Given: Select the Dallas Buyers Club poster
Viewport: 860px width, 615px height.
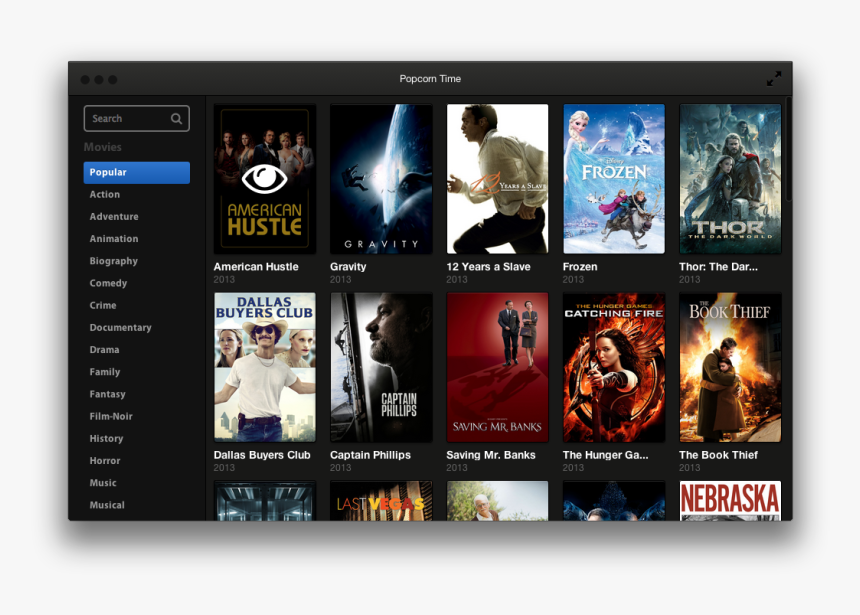Looking at the screenshot, I should 265,367.
